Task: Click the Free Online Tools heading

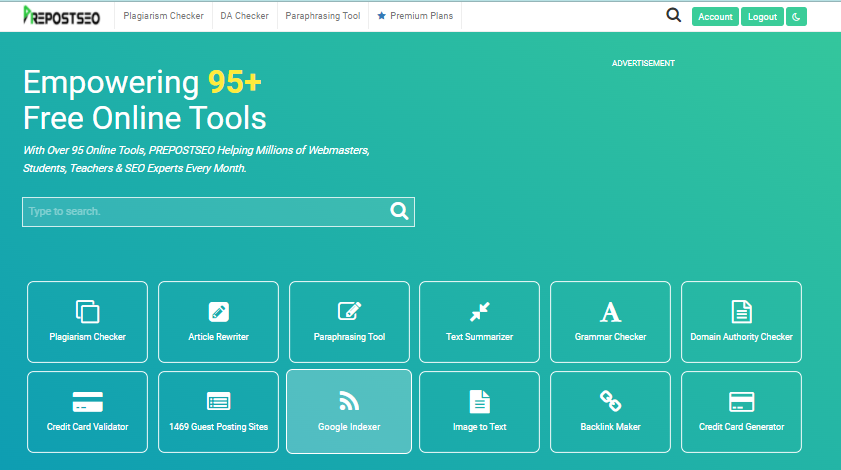Action: [145, 118]
